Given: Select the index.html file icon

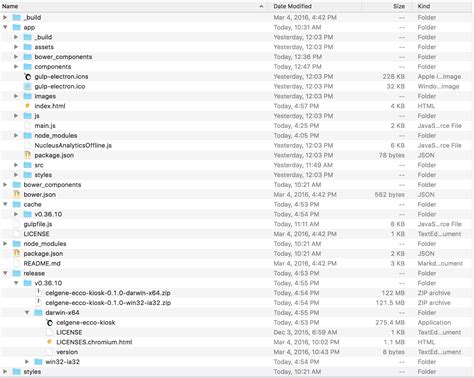Looking at the screenshot, I should coord(28,106).
